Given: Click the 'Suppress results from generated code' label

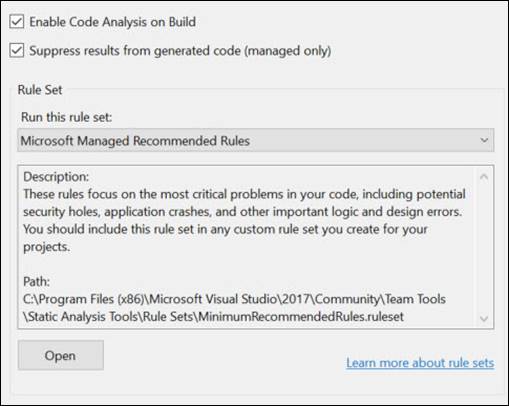Looking at the screenshot, I should point(180,51).
